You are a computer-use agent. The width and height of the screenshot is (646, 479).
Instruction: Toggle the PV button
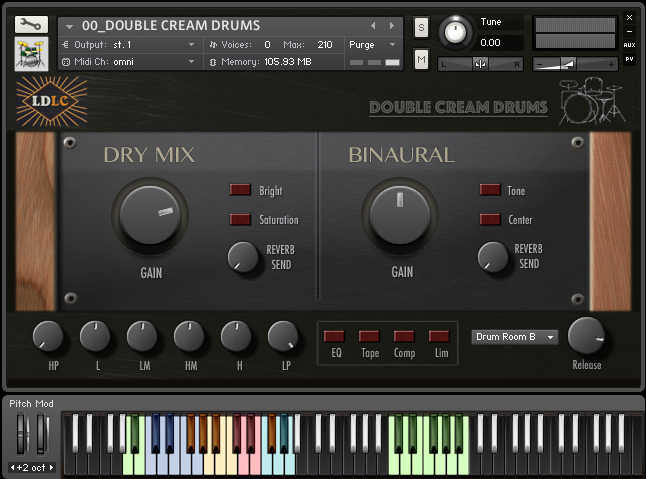tap(629, 59)
